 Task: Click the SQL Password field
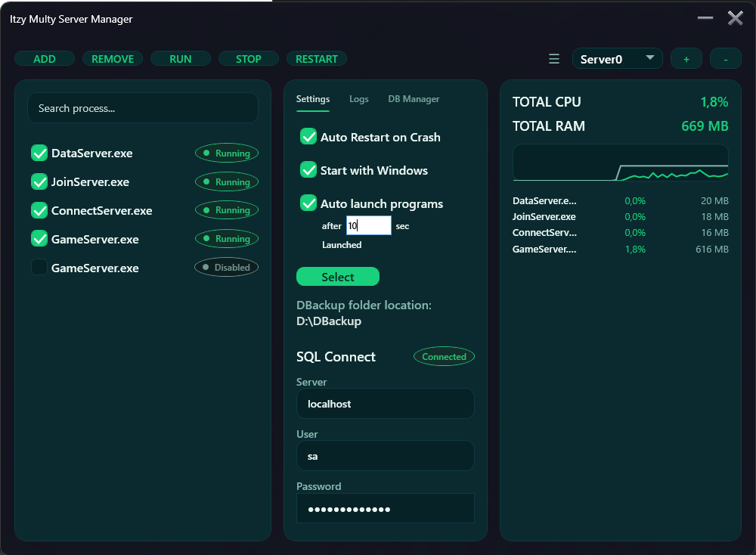385,508
